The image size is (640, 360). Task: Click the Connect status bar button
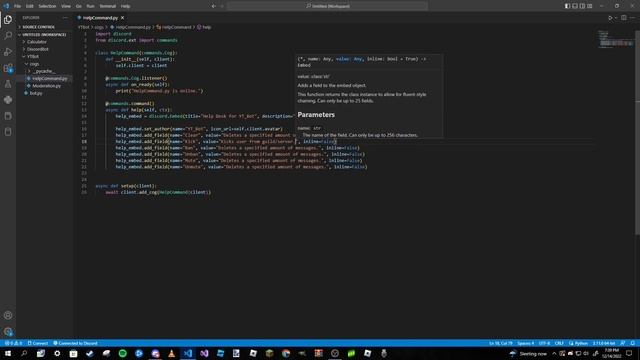(x=38, y=343)
